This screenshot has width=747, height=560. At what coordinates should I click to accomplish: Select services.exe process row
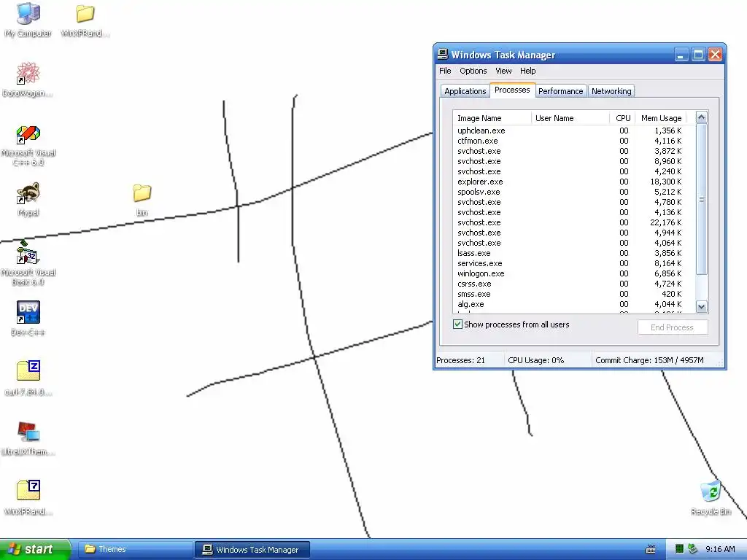pyautogui.click(x=573, y=263)
